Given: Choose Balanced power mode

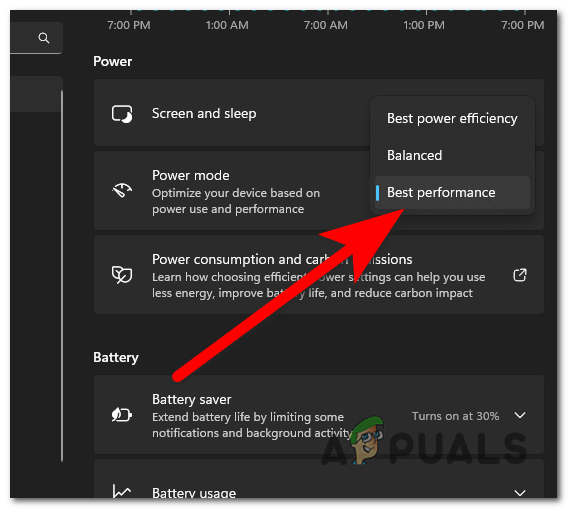Looking at the screenshot, I should click(x=452, y=156).
